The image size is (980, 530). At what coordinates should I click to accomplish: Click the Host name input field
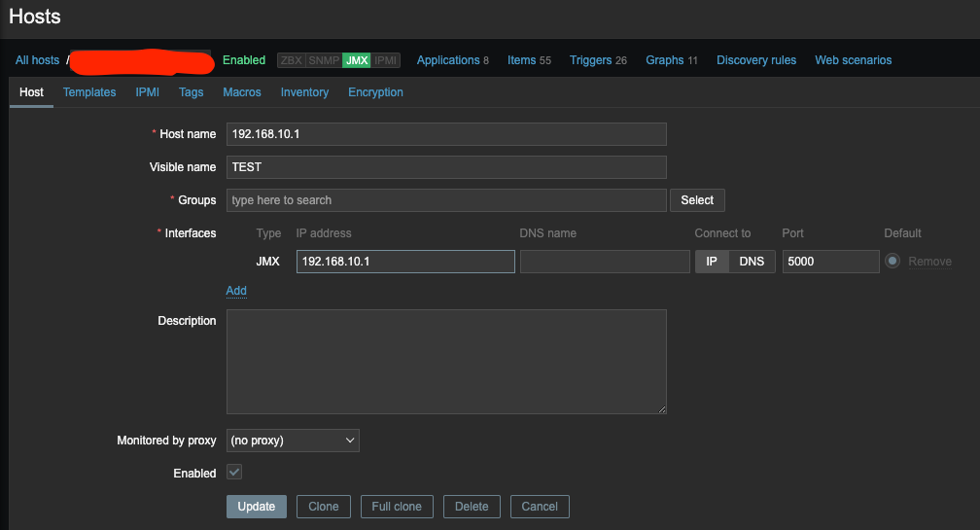click(446, 134)
